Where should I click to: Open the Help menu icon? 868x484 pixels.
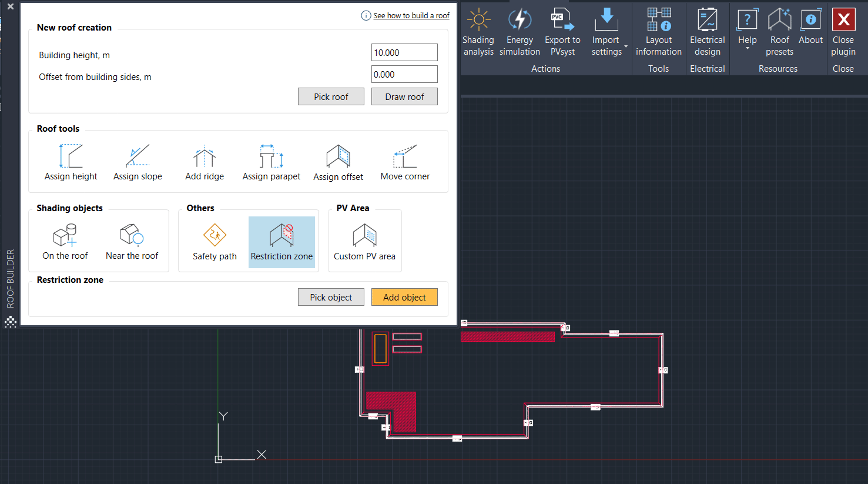[748, 19]
